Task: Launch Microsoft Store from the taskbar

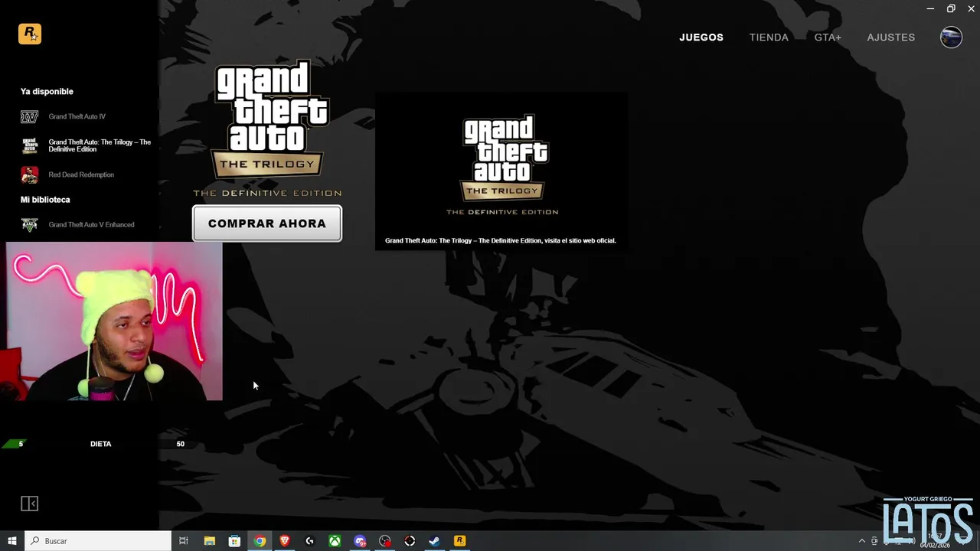Action: [234, 541]
